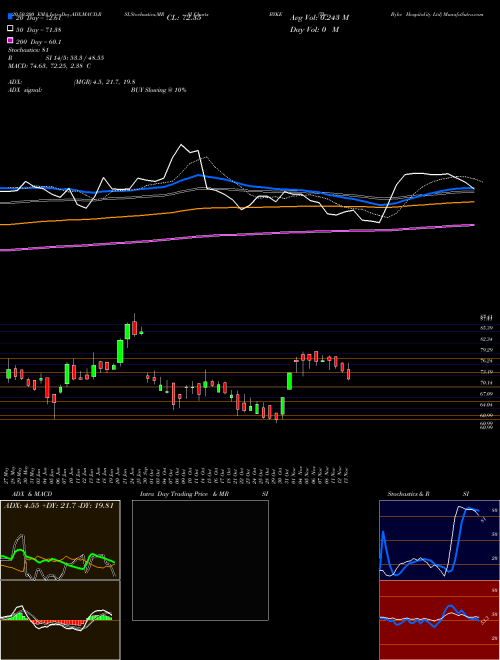Image resolution: width=500 pixels, height=660 pixels.
Task: Select the '200 Day - 60.1' legend text
Action: 39,42
